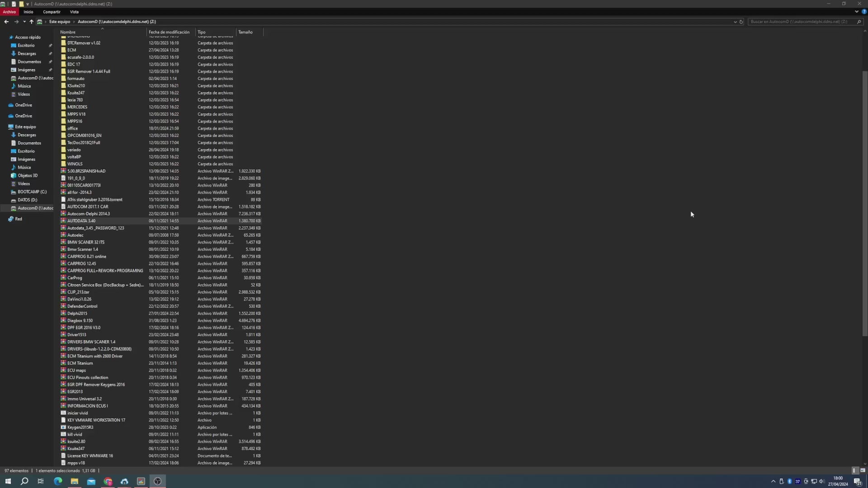Open DATOS (D:) drive

pyautogui.click(x=27, y=200)
